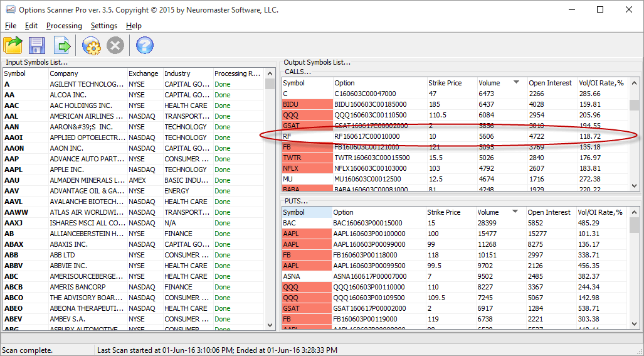Select the AMERICAN AIRLINES row
The height and width of the screenshot is (356, 644).
point(134,116)
